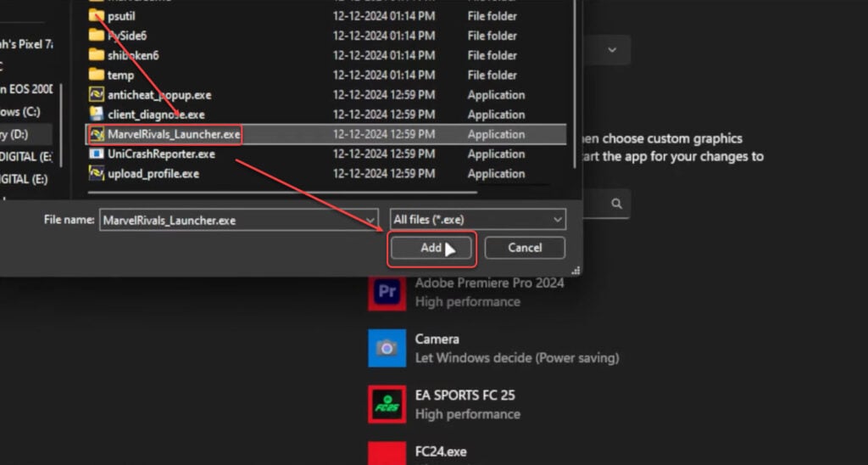The image size is (868, 465).
Task: Click the FC24.exe app icon
Action: [387, 453]
